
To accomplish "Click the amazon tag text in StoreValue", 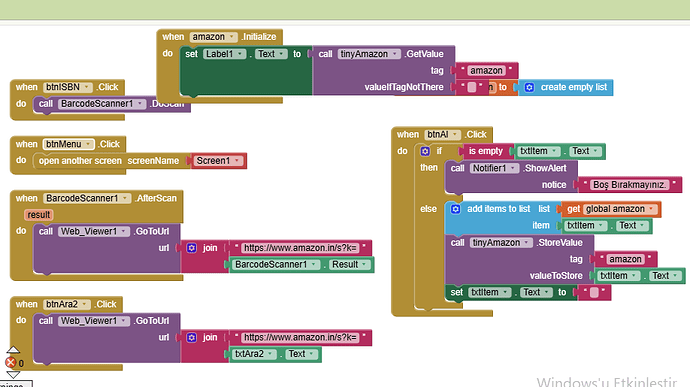I will pyautogui.click(x=625, y=259).
